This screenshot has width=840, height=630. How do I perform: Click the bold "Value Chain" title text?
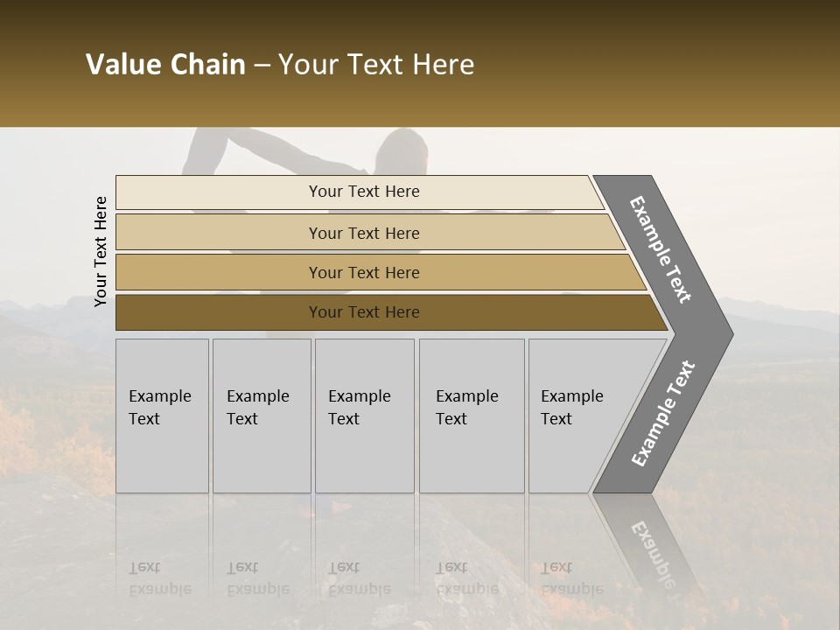click(x=165, y=65)
